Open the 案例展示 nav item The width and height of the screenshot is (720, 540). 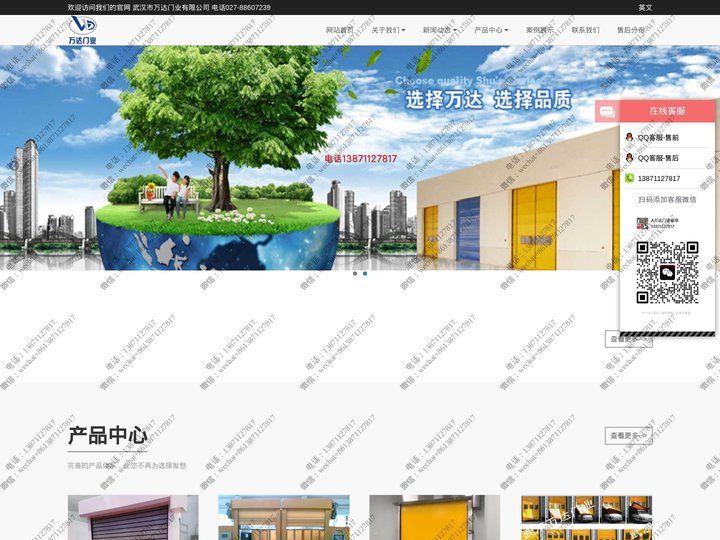coord(540,30)
